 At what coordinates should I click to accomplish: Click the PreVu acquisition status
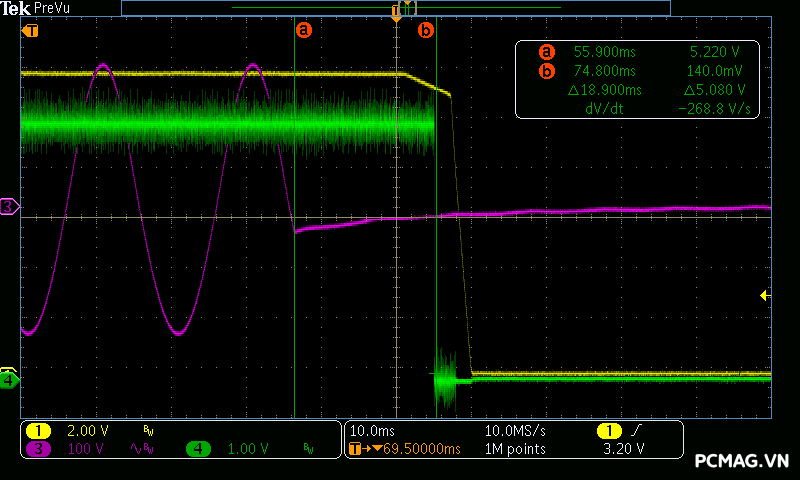52,8
